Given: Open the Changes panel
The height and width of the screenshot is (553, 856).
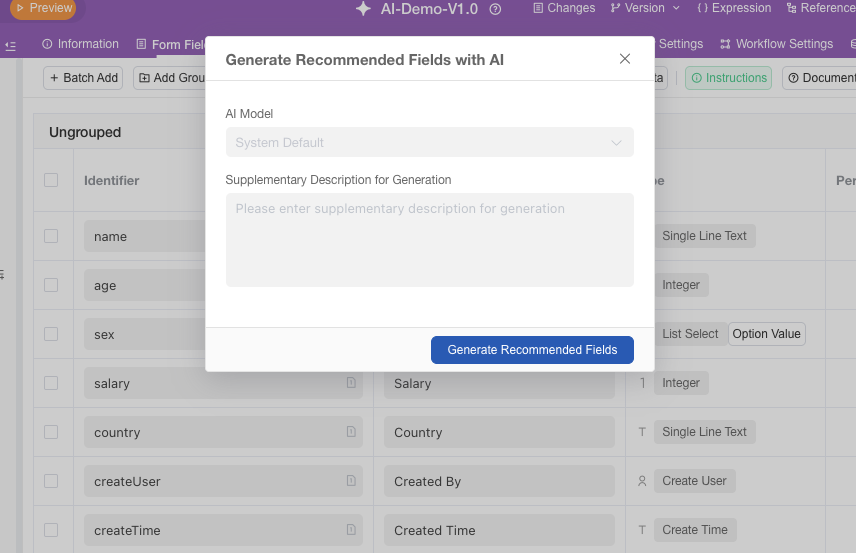Looking at the screenshot, I should pos(564,8).
